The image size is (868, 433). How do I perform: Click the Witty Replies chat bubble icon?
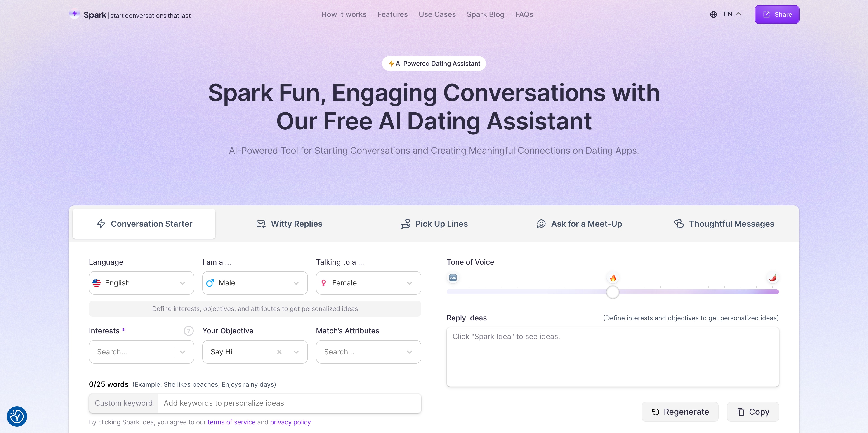click(261, 224)
